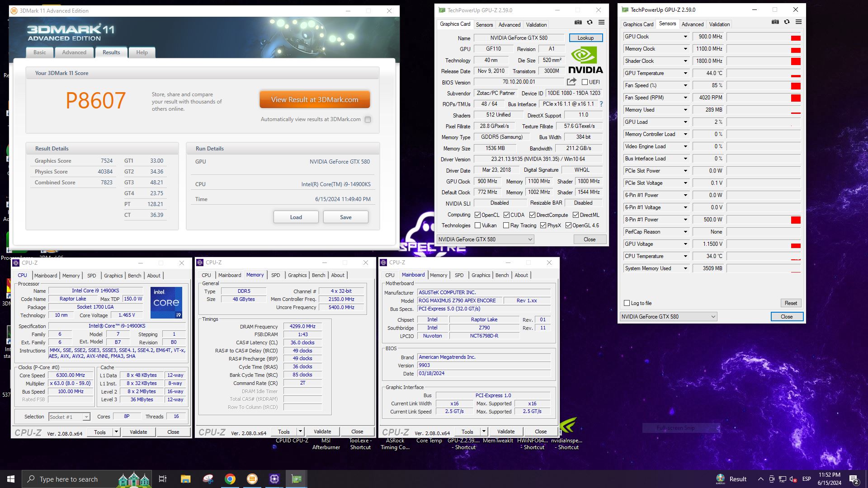
Task: Click the ESP language indicator
Action: pos(807,479)
